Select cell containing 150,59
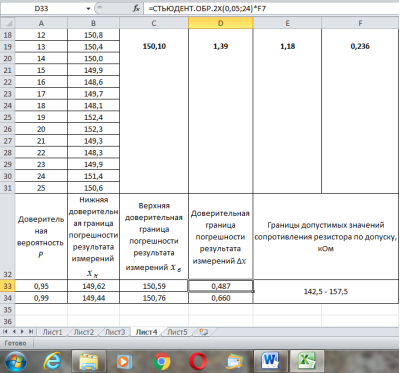 pyautogui.click(x=154, y=286)
